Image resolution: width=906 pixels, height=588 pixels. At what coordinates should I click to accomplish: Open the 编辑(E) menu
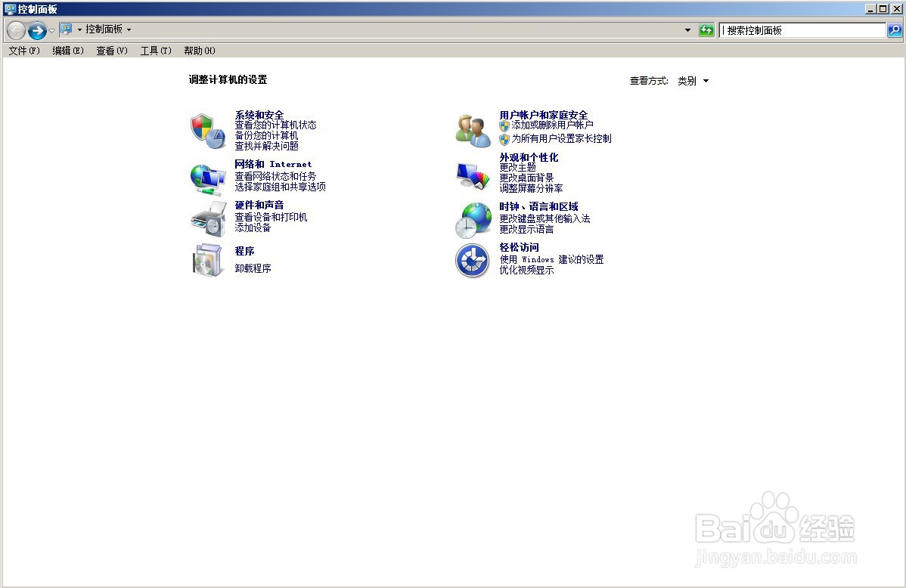click(x=68, y=51)
